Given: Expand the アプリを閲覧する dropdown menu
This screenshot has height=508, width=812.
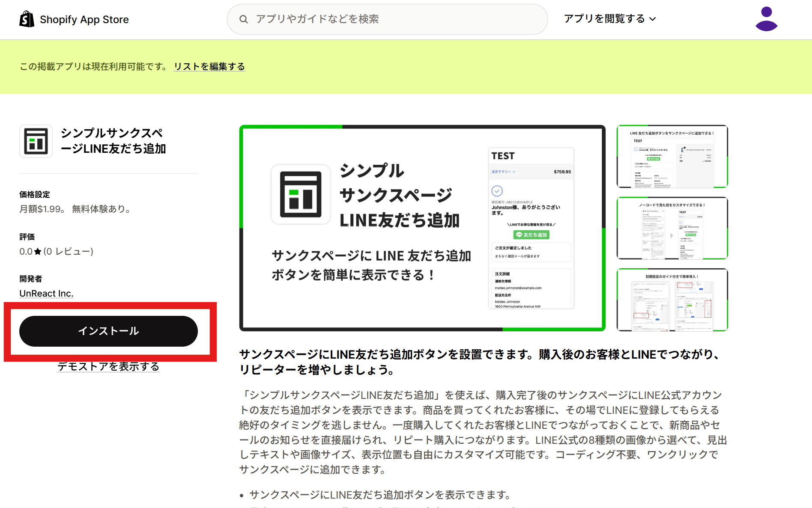Looking at the screenshot, I should pos(610,19).
